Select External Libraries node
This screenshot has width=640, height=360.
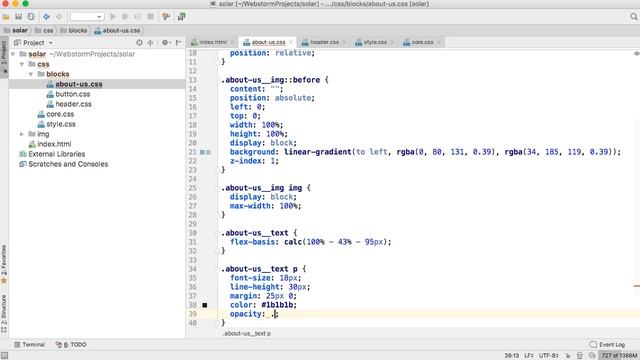(56, 154)
